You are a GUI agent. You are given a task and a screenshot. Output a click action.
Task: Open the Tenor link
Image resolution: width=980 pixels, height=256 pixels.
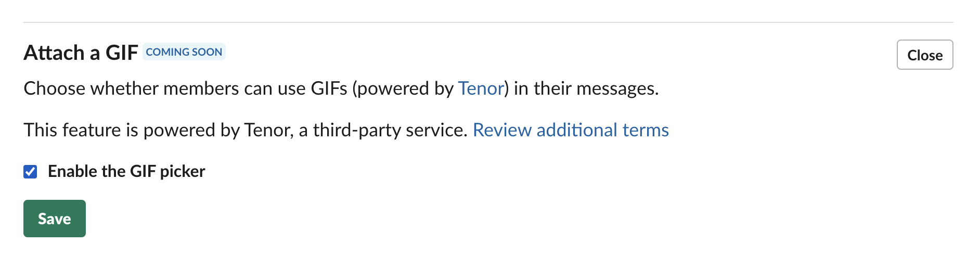click(481, 88)
